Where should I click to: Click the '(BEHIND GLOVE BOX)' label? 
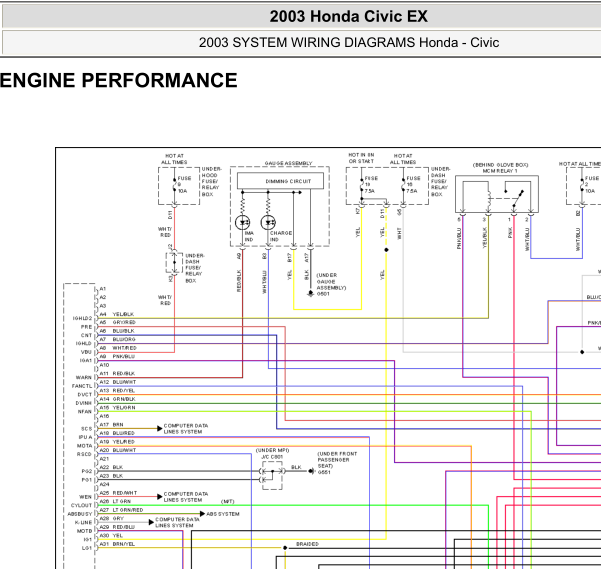(500, 165)
